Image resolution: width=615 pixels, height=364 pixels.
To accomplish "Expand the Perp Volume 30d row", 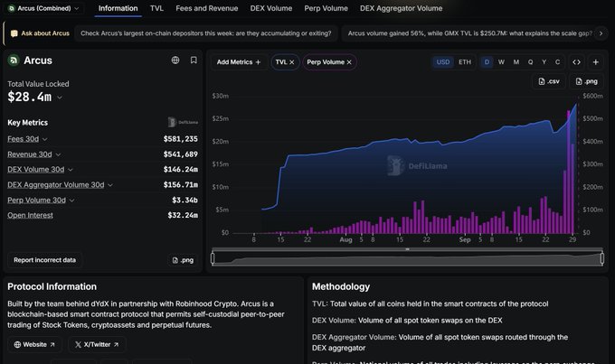I will 71,201.
